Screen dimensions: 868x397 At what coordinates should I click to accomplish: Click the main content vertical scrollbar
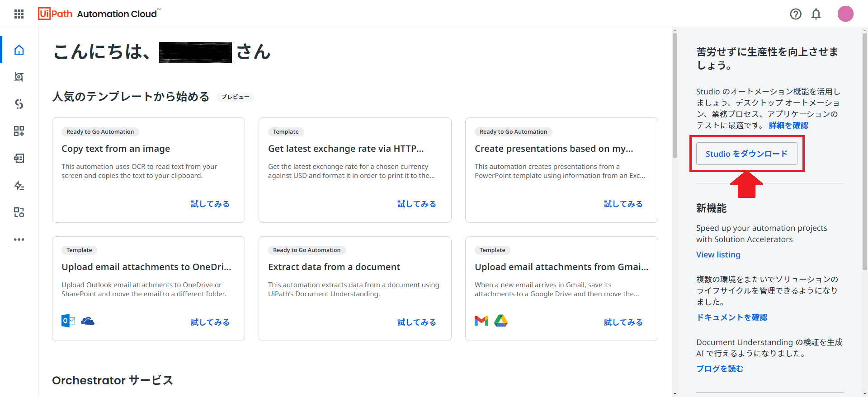pyautogui.click(x=675, y=94)
